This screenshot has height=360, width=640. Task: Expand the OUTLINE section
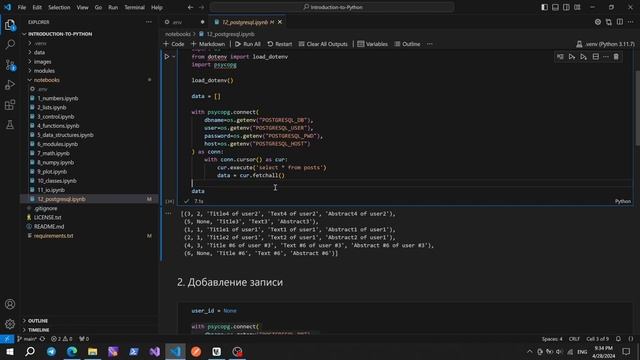point(38,321)
